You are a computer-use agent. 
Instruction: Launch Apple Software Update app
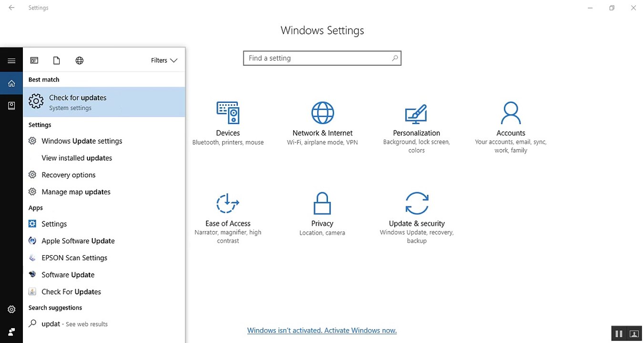tap(104, 241)
